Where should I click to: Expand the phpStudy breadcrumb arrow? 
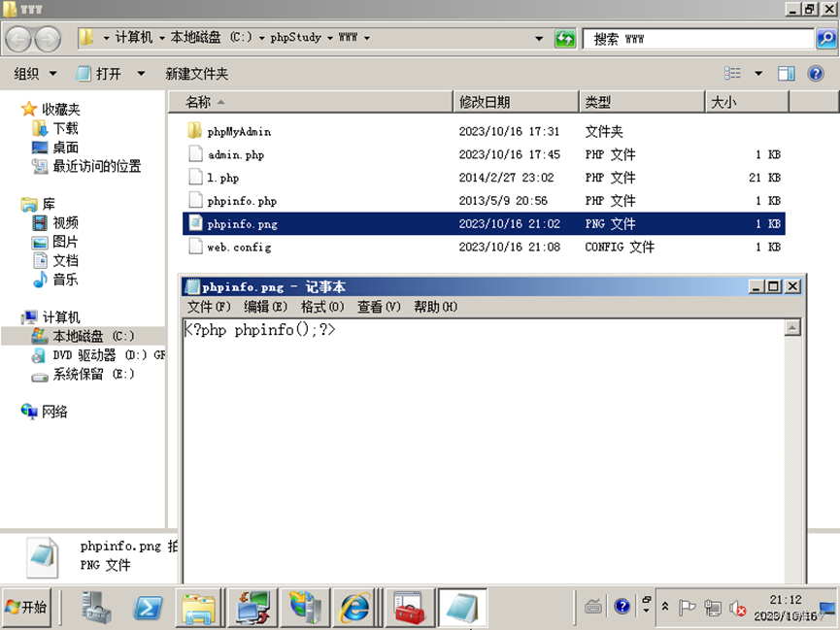tap(329, 38)
